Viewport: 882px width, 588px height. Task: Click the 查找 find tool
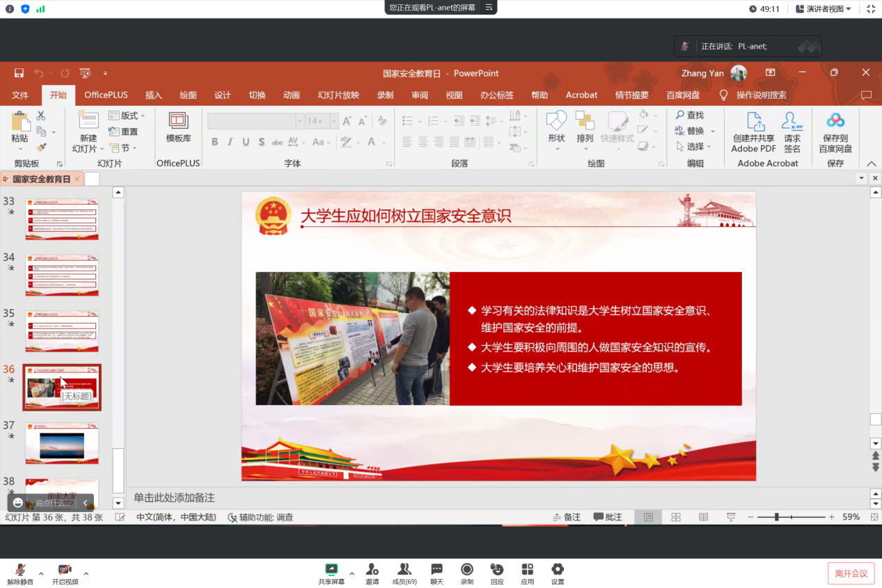pos(690,115)
